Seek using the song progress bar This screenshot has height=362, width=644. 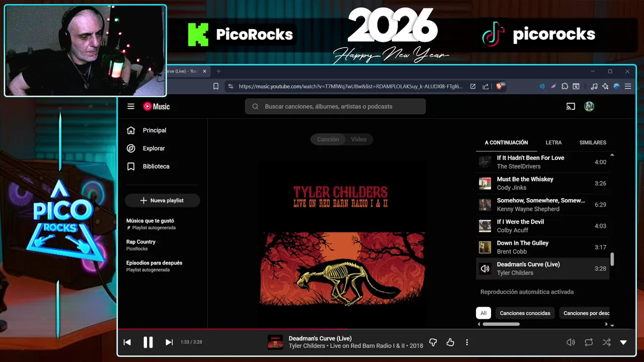tap(376, 329)
